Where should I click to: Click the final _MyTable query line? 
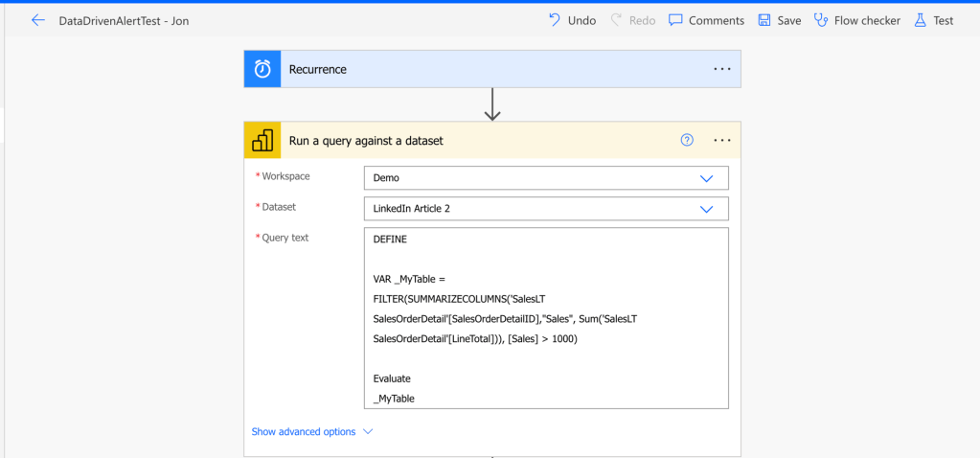[x=394, y=398]
